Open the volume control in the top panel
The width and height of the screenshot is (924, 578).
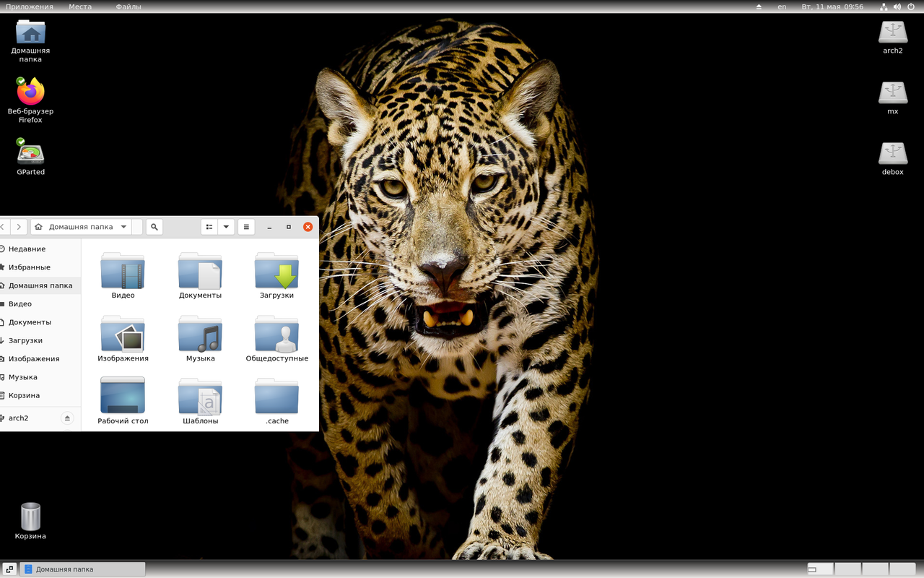[897, 7]
